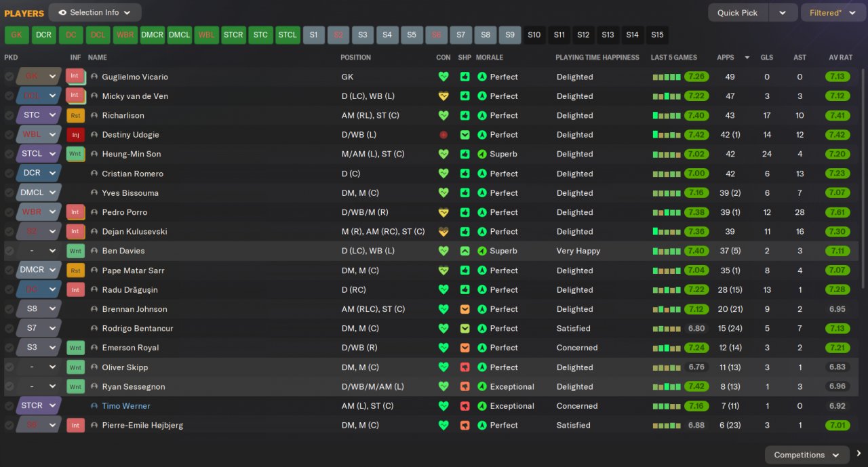Click the last 5 games bars for Richarlison
Screen dimensions: 868x467
(667, 115)
